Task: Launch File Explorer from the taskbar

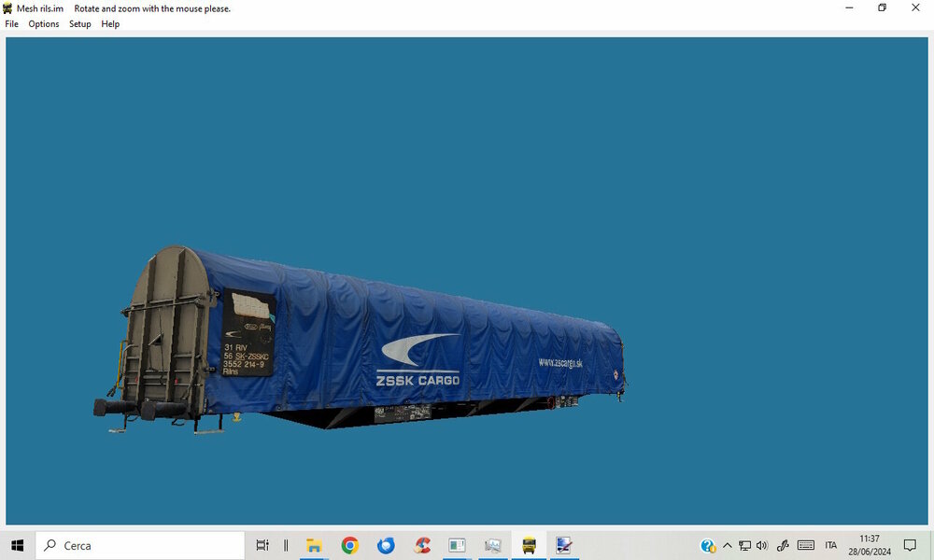Action: click(314, 545)
